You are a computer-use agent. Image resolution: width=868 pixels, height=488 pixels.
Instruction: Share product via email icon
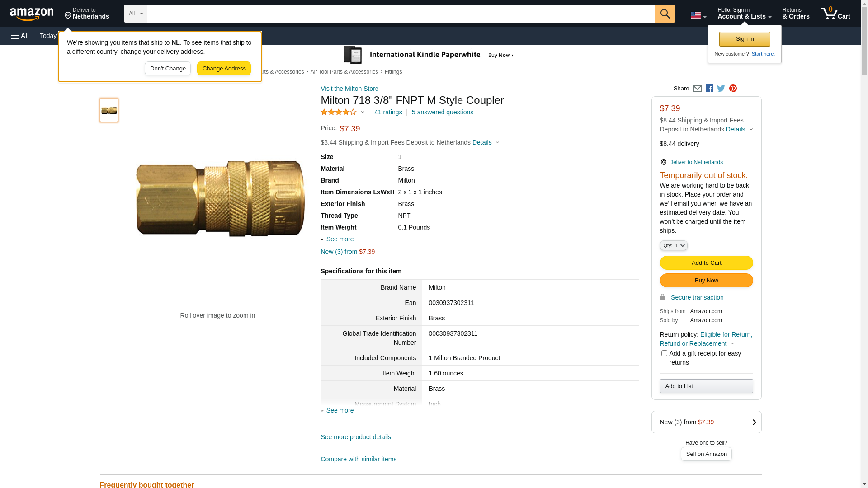click(x=697, y=89)
